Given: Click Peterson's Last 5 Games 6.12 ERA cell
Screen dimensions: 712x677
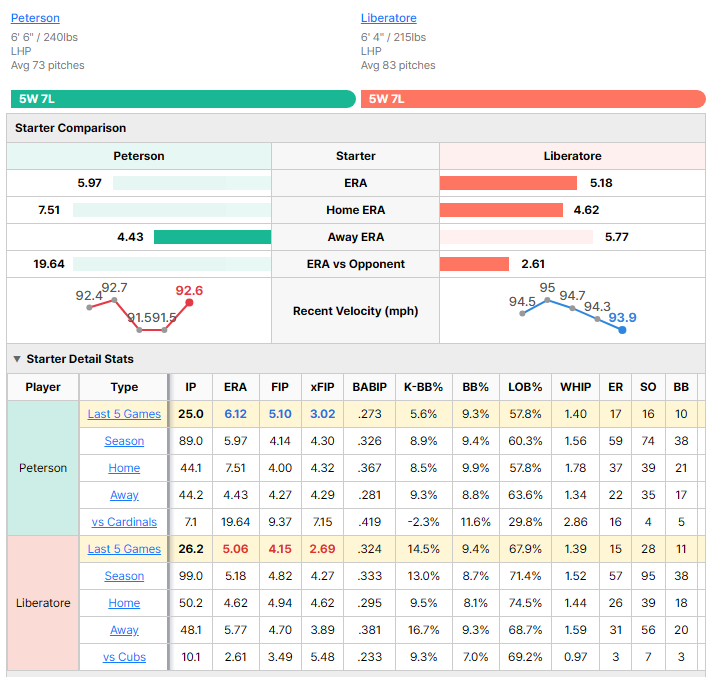Looking at the screenshot, I should tap(235, 414).
